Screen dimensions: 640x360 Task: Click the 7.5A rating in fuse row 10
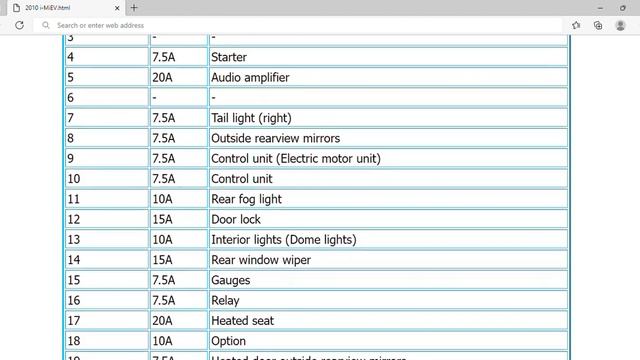point(179,179)
